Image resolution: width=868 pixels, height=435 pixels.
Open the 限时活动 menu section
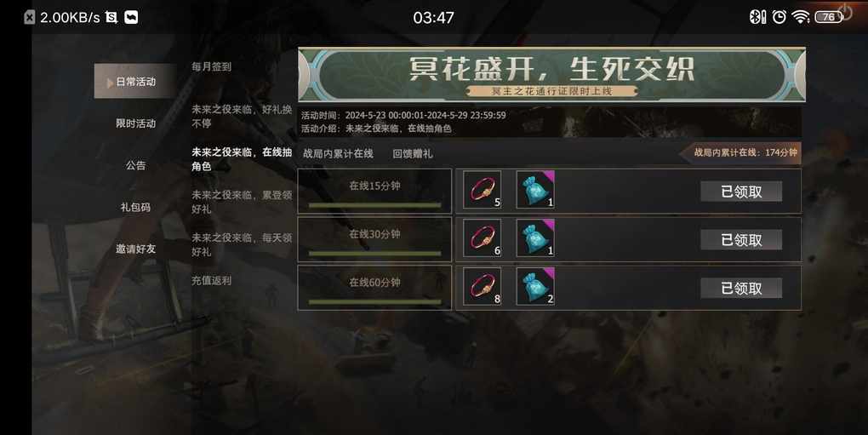(135, 123)
